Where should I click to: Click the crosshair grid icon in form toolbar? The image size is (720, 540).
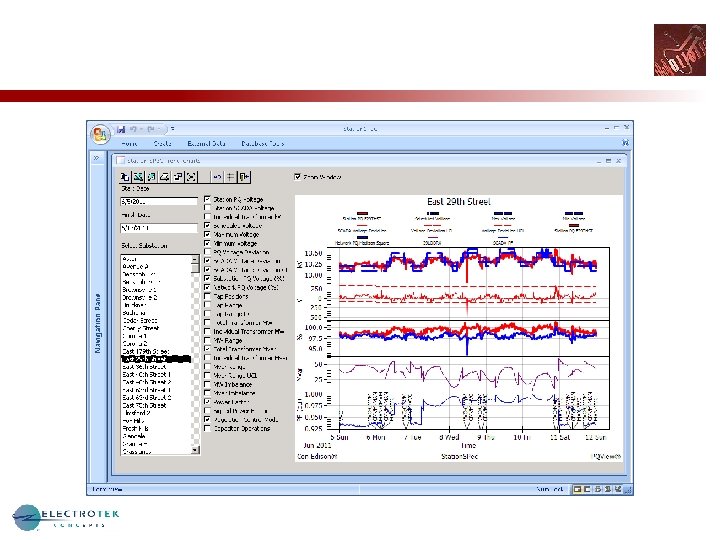(x=231, y=177)
